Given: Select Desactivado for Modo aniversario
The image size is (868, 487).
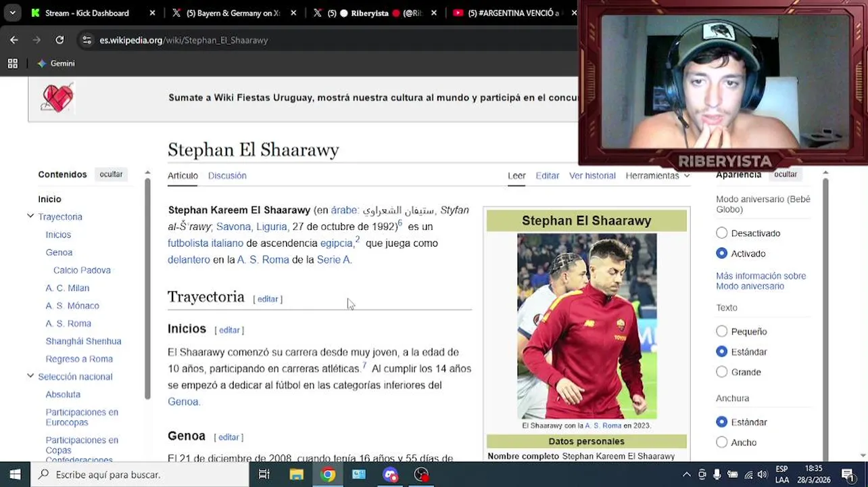Looking at the screenshot, I should tap(722, 233).
